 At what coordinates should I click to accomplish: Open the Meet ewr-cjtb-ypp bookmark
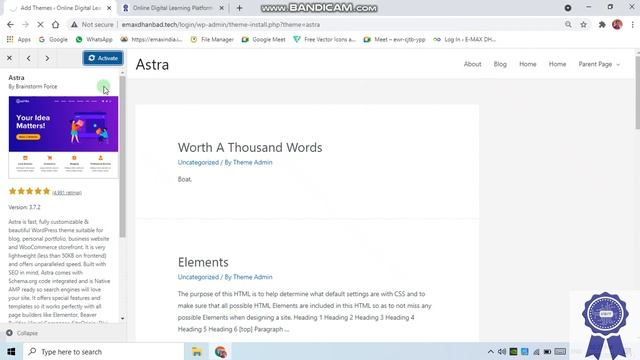point(395,39)
